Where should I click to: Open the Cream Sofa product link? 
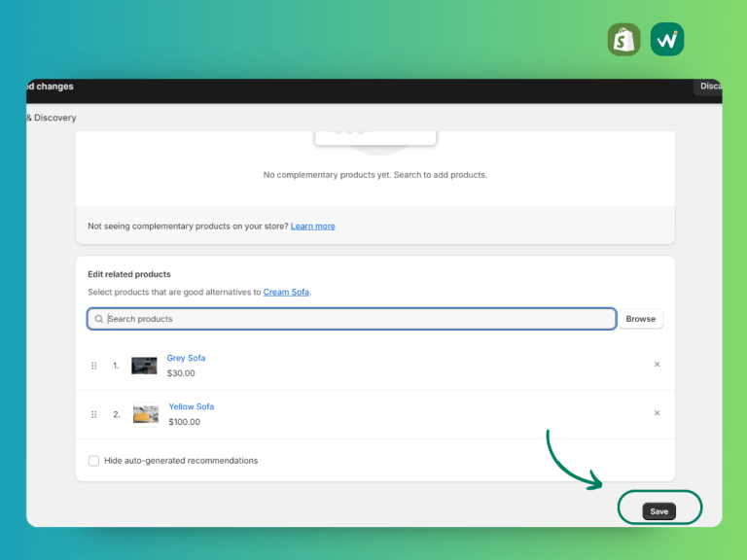point(286,292)
